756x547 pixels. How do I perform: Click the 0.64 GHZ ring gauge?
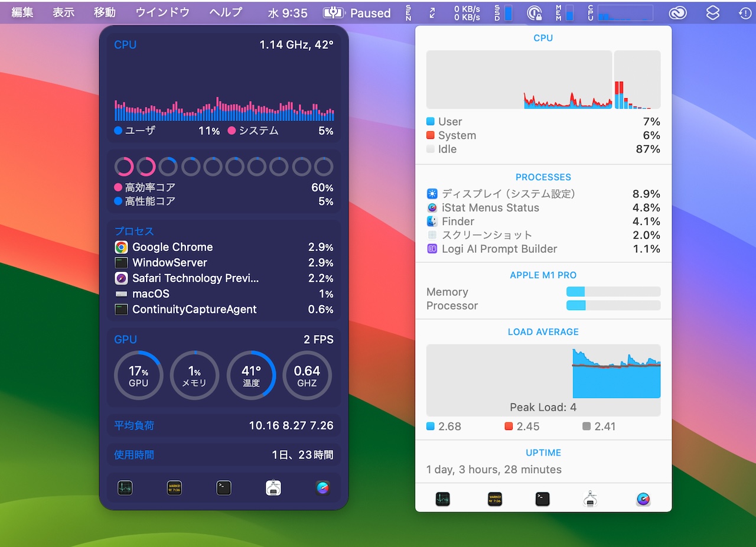coord(307,375)
